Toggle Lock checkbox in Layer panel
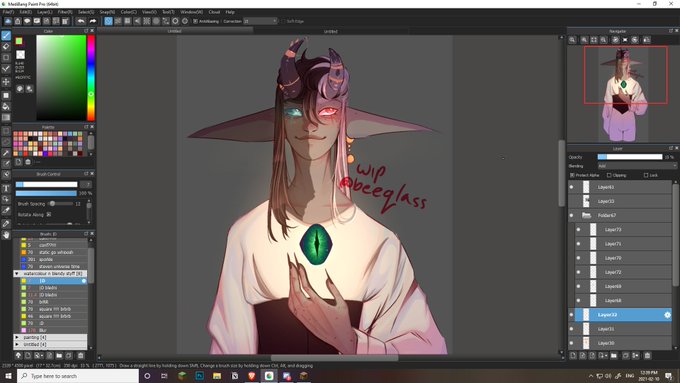The height and width of the screenshot is (383, 680). coord(646,175)
